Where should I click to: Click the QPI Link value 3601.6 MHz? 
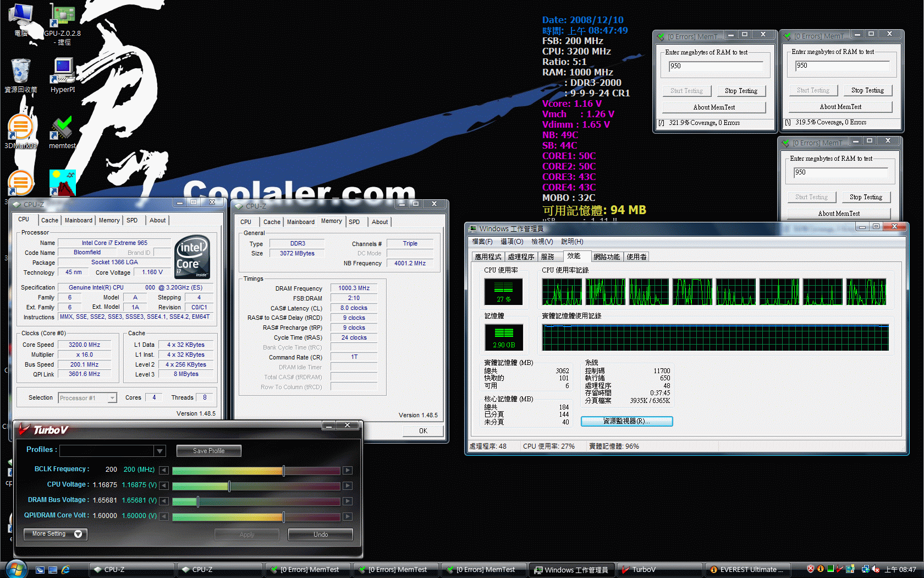tap(84, 374)
